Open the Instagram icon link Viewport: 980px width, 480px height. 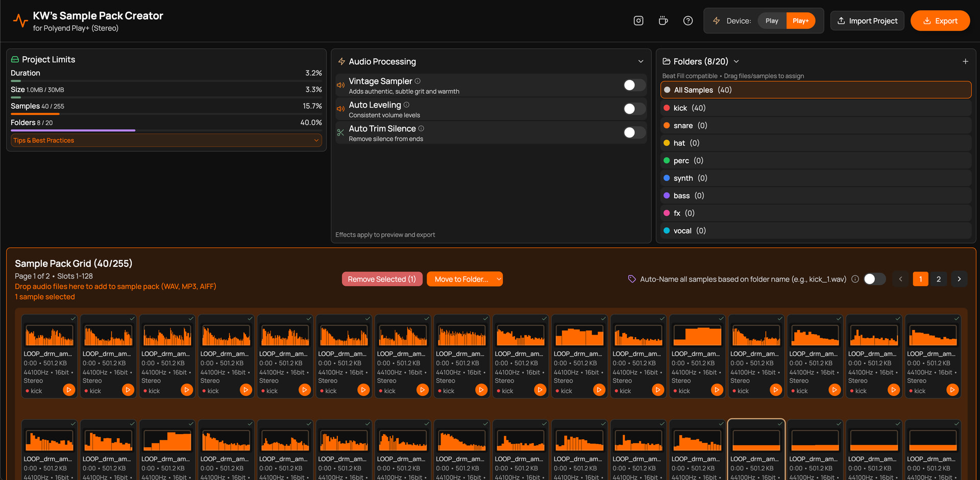pyautogui.click(x=638, y=21)
